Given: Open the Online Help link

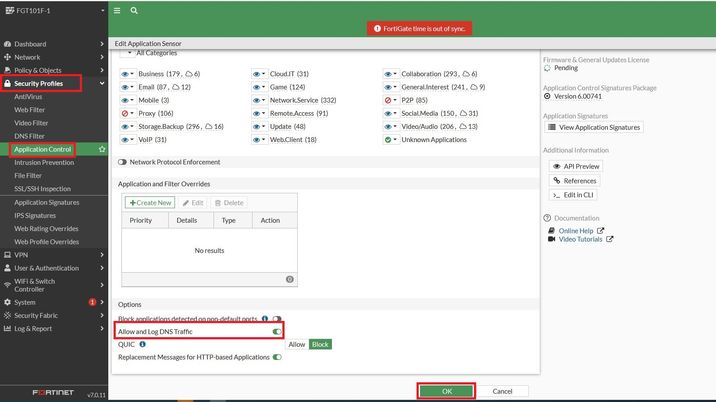Looking at the screenshot, I should pos(576,231).
